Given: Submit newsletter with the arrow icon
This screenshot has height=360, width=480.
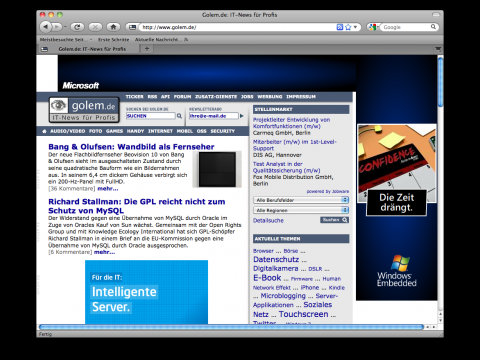Looking at the screenshot, I should point(242,116).
